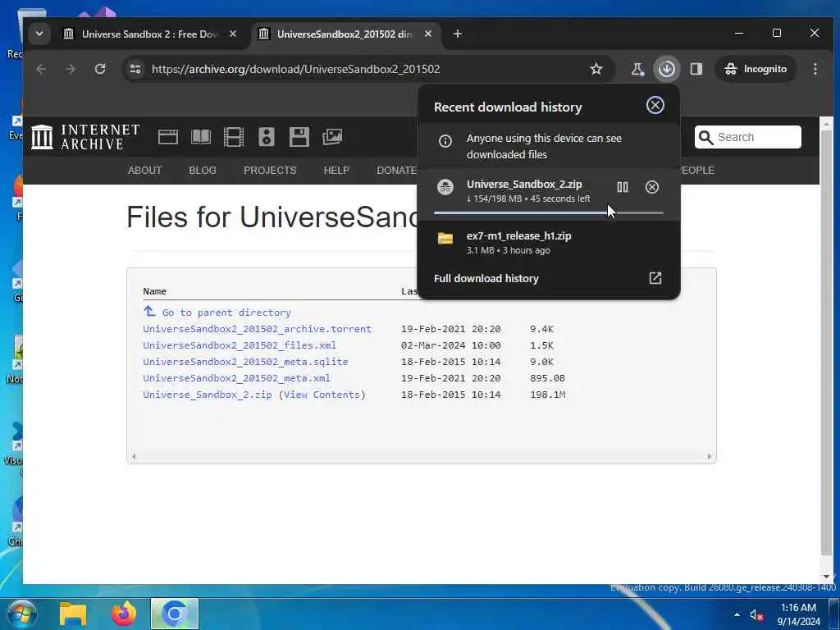Close the UniverseSandbox2_201502 tab
Image resolution: width=840 pixels, height=630 pixels.
[428, 34]
